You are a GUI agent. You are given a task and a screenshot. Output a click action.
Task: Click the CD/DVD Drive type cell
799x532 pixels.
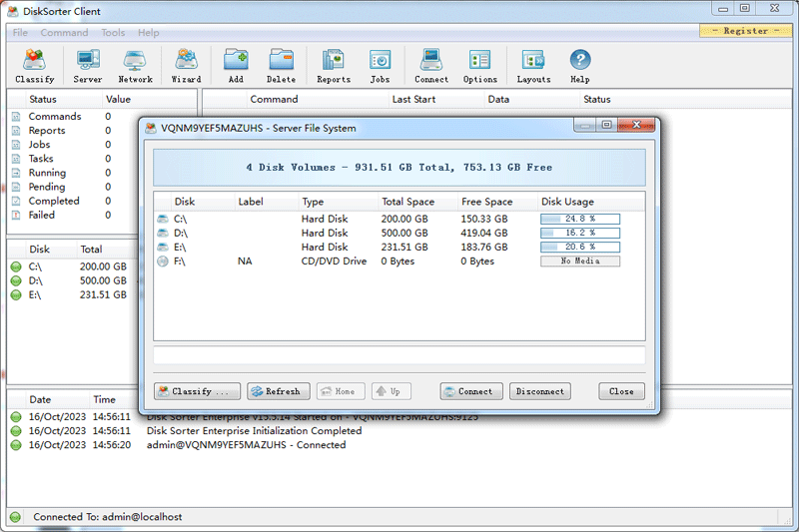[334, 262]
